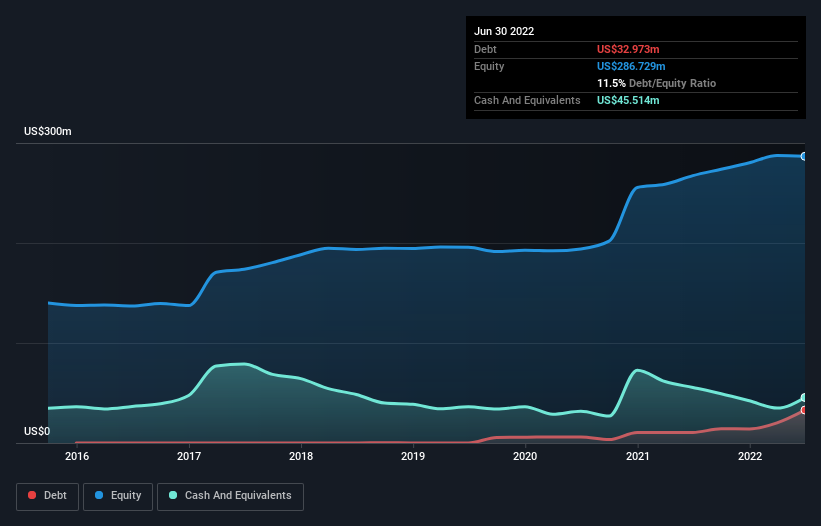Click the 11.5% Debt/Equity Ratio text
The image size is (821, 526).
pyautogui.click(x=657, y=83)
